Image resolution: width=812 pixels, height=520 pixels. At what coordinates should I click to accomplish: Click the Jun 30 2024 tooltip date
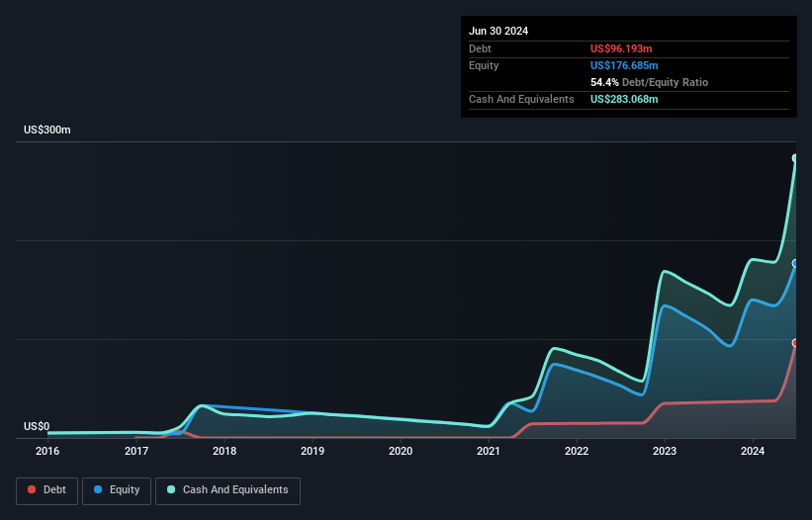[x=498, y=31]
